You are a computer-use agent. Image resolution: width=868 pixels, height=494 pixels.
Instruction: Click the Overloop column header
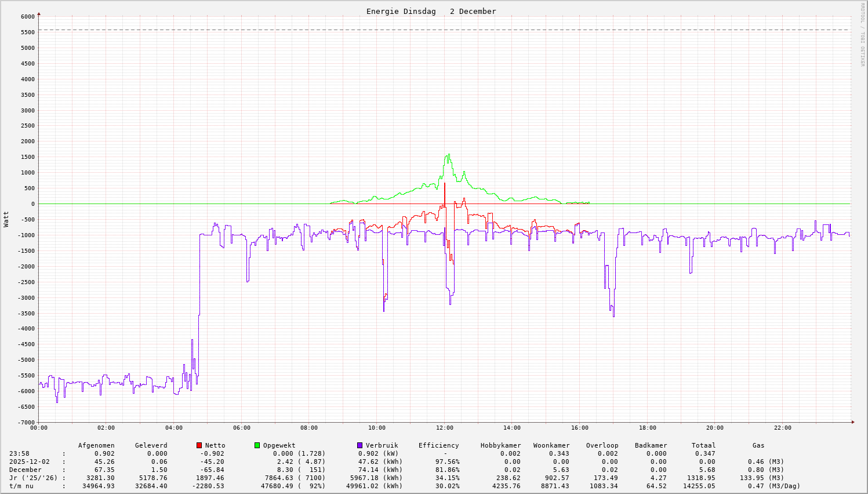click(x=602, y=445)
